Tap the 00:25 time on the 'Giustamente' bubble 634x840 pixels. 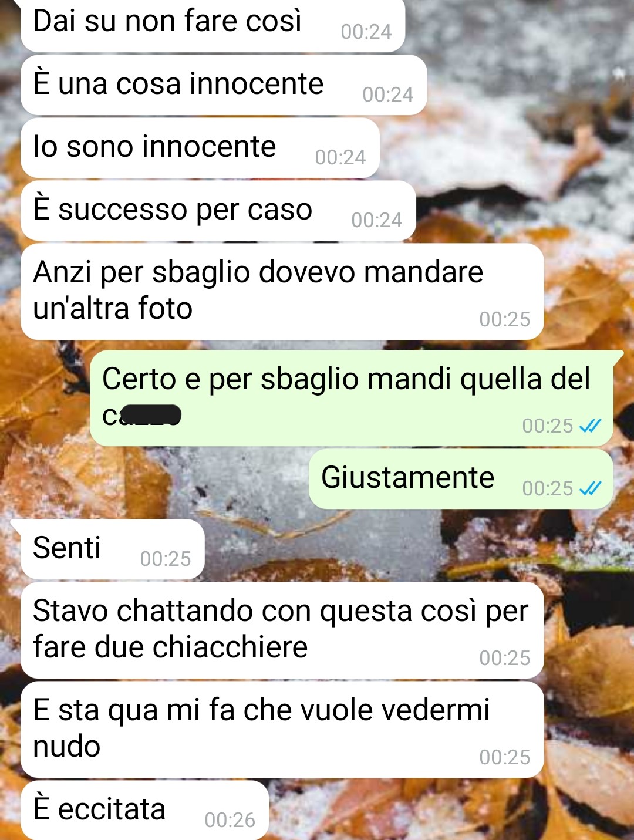point(547,488)
